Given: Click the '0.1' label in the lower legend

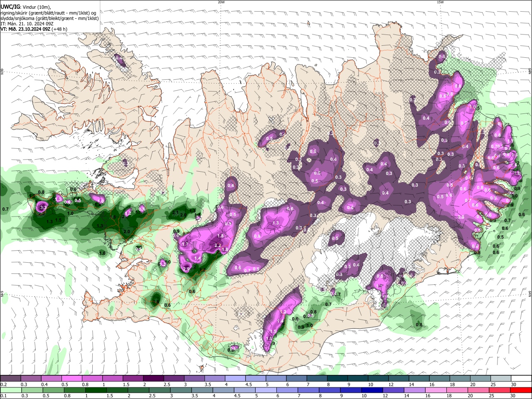Looking at the screenshot, I should [3, 396].
